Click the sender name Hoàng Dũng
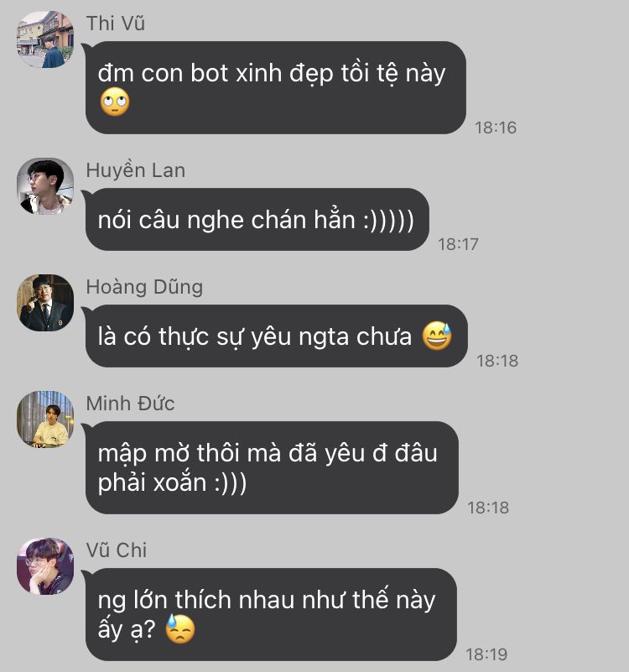Image resolution: width=629 pixels, height=672 pixels. point(144,287)
